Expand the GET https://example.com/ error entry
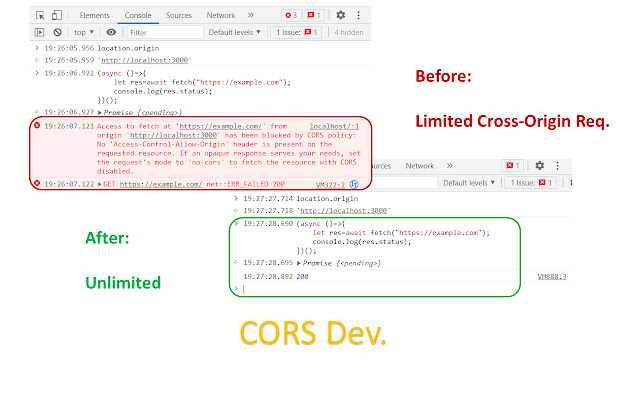640x400 pixels. coord(100,184)
